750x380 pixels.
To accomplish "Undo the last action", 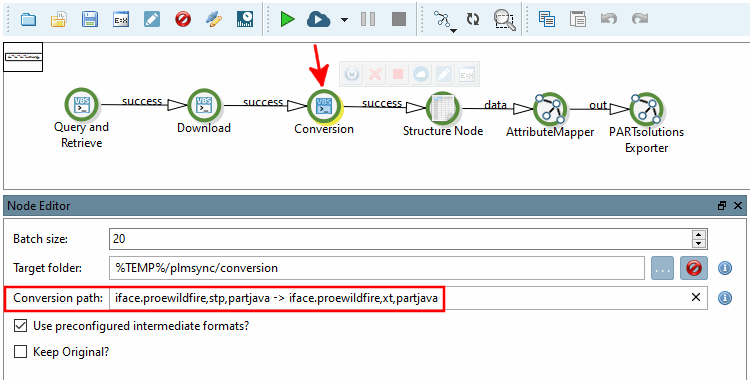I will [608, 19].
